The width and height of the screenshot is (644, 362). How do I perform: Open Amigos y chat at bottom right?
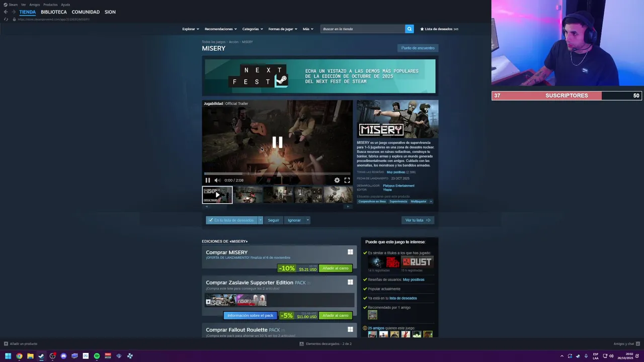point(627,344)
